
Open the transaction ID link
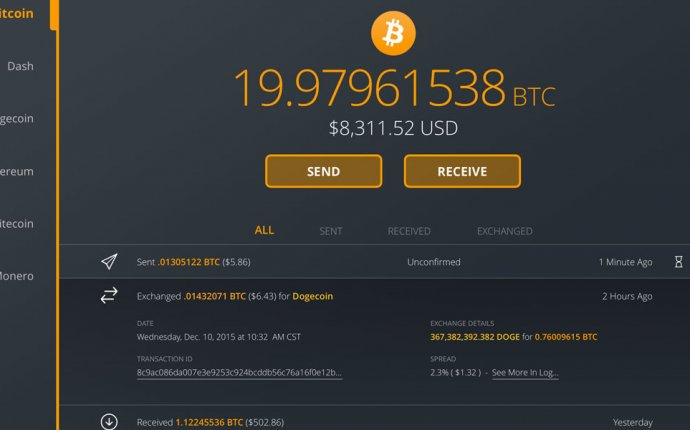(x=239, y=372)
